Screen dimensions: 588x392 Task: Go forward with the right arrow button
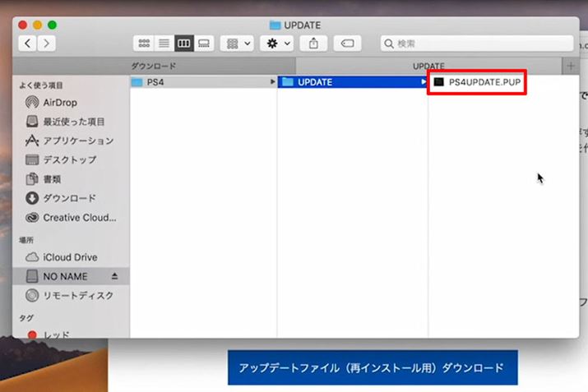coord(48,43)
